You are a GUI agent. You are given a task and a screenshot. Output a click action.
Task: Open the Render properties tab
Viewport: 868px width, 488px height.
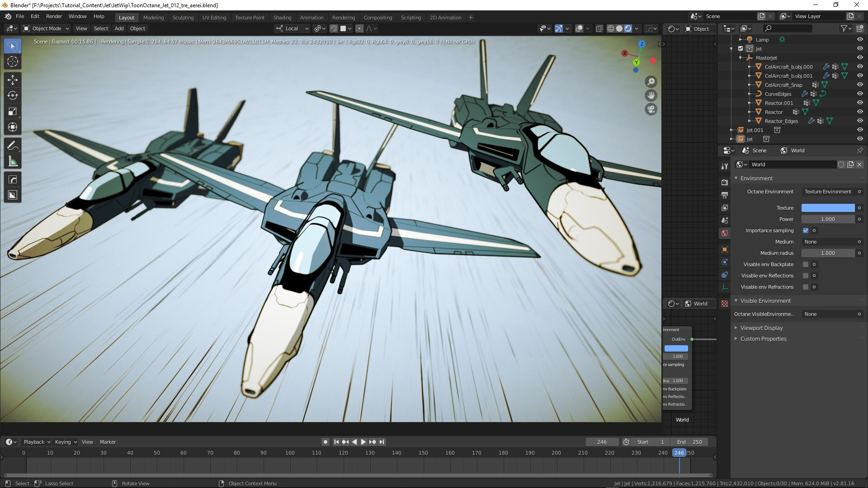(x=725, y=182)
